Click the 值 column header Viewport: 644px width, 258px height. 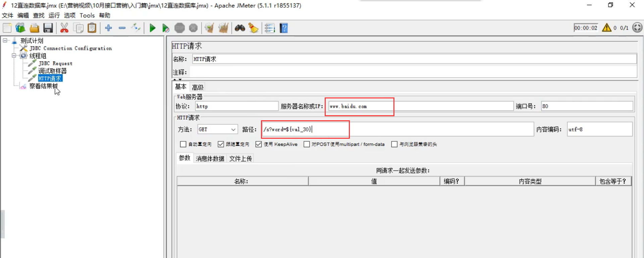point(374,181)
